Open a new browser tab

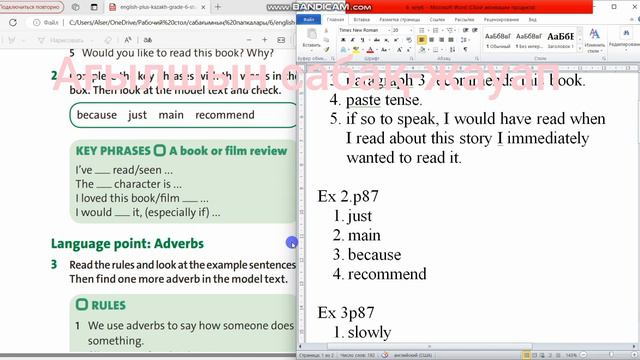click(218, 7)
